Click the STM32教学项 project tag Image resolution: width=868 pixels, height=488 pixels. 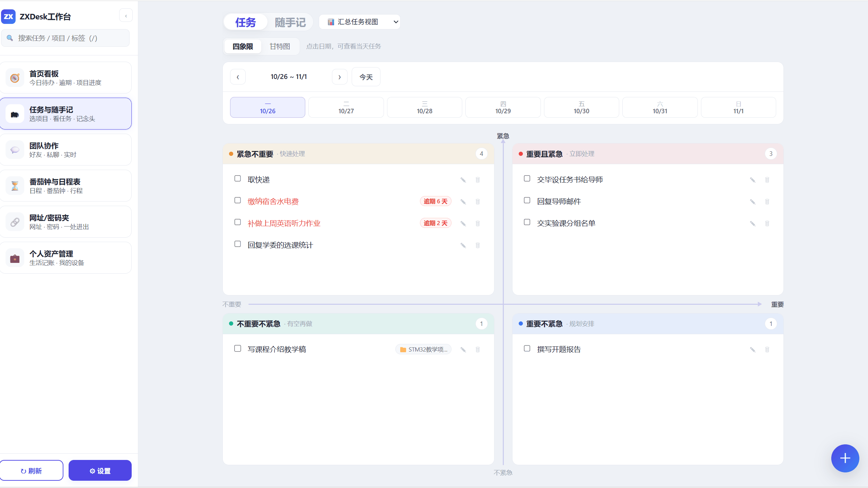[423, 349]
